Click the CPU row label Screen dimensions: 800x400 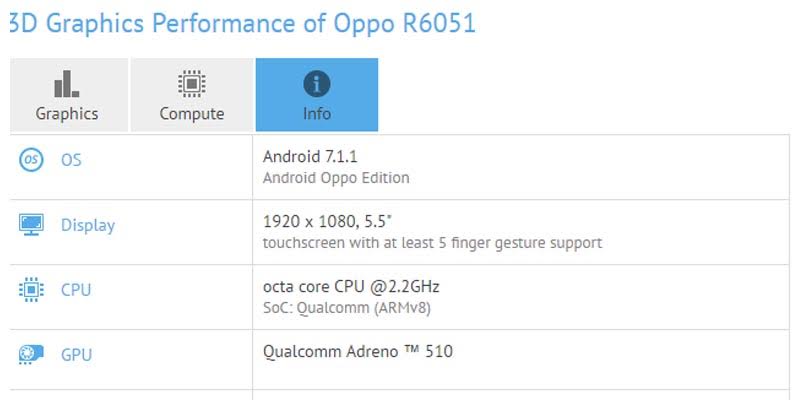(76, 290)
